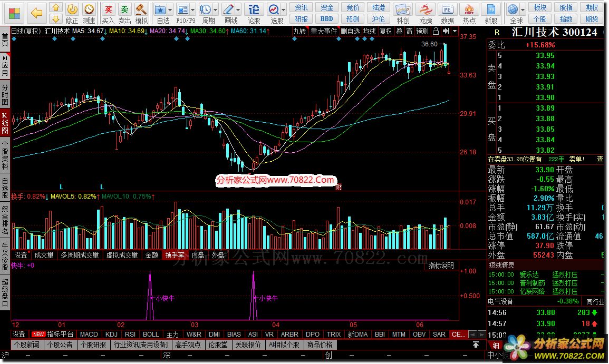Toggle the chart lock icon

coord(436,31)
